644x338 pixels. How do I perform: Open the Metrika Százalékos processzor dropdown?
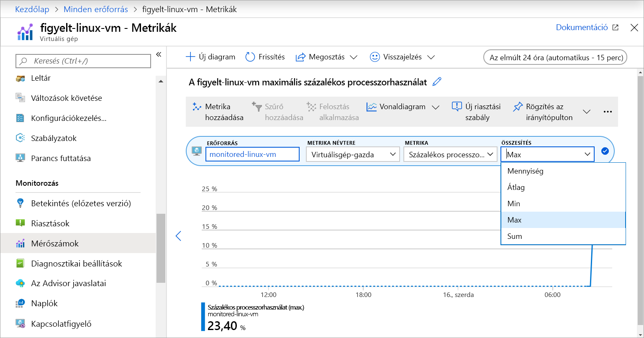450,154
